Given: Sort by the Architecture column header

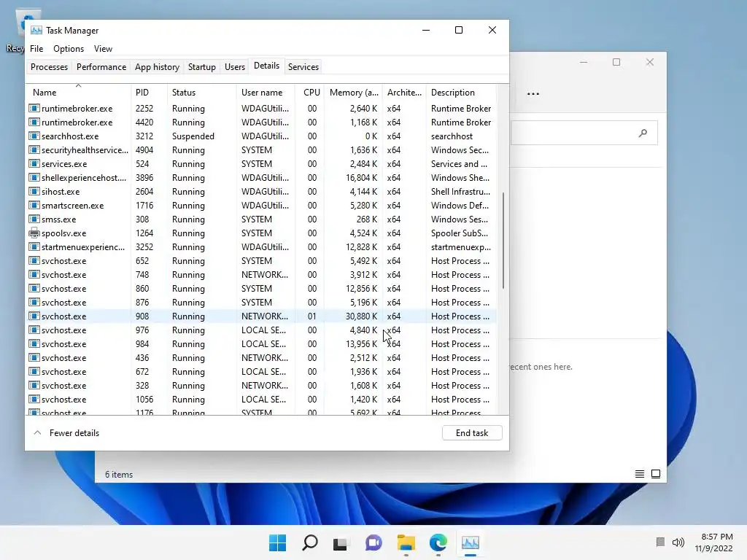Looking at the screenshot, I should tap(404, 93).
